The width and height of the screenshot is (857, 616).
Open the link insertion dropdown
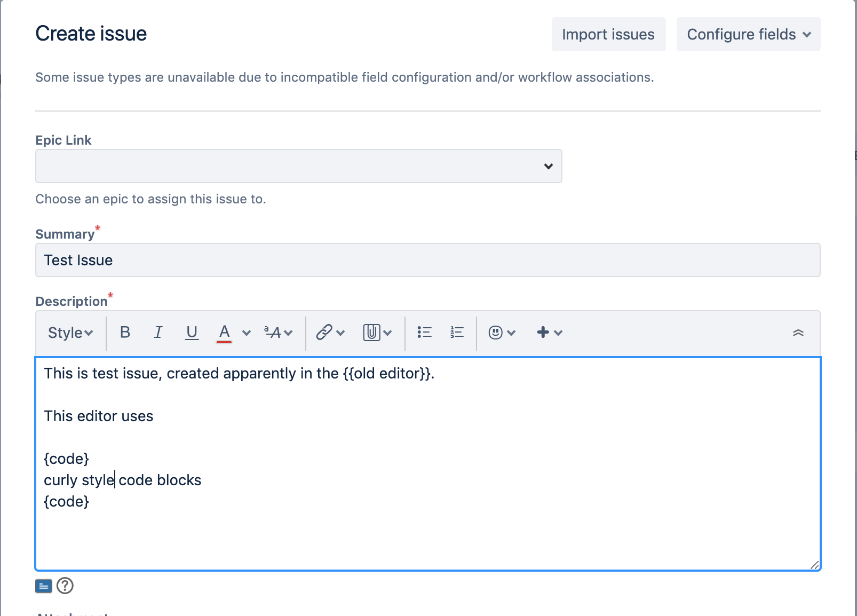coord(330,333)
